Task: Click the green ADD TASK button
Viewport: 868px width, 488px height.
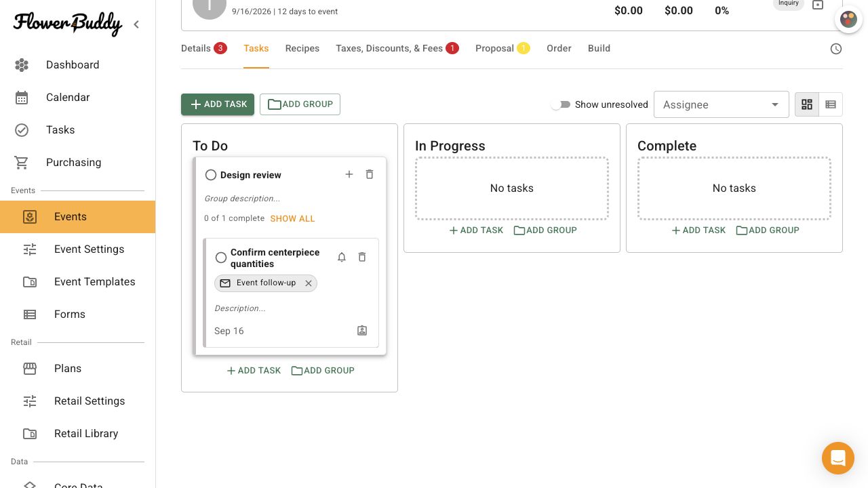Action: click(218, 104)
